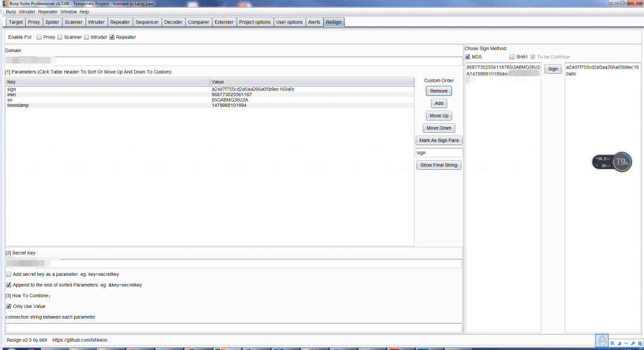644x350 pixels.
Task: Switch to the Proxy tab
Action: 34,22
